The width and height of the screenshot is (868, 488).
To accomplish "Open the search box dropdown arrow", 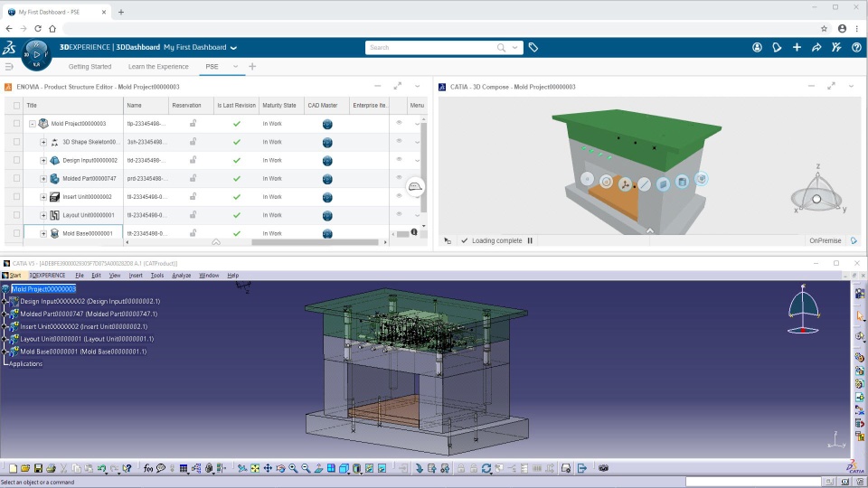I will (514, 48).
